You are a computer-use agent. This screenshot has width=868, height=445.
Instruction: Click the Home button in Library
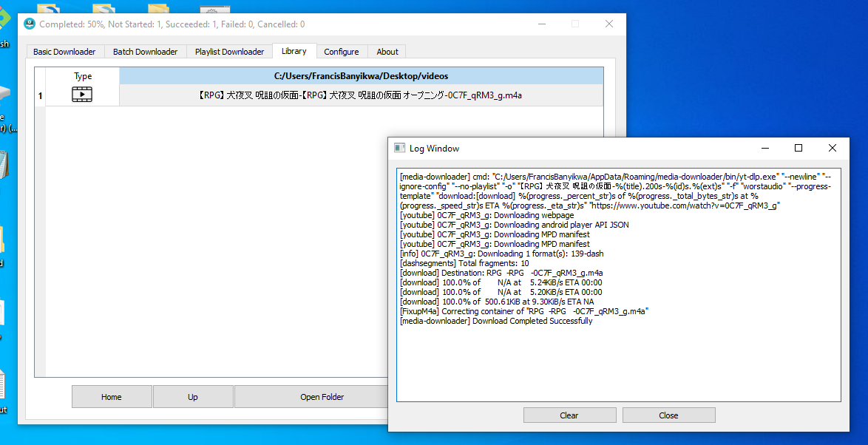(111, 397)
